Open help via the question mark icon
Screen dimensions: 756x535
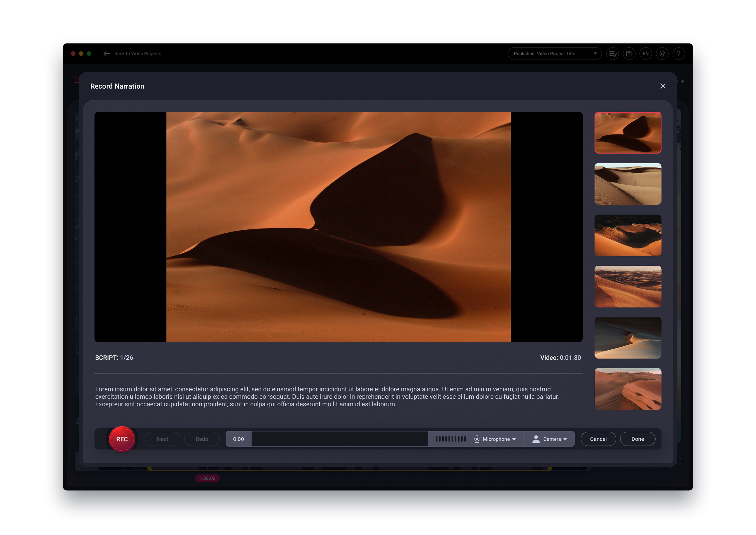coord(679,53)
